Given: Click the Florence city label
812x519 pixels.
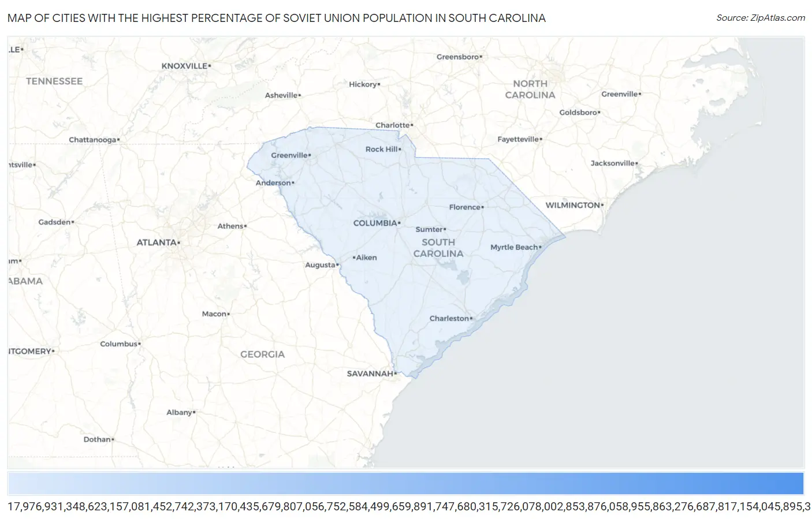Looking at the screenshot, I should [x=465, y=207].
